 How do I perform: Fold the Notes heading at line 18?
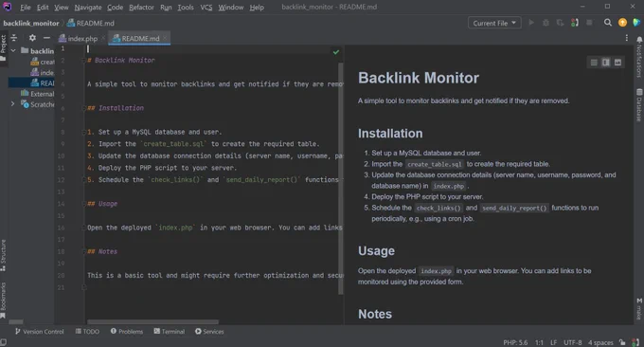coord(83,251)
